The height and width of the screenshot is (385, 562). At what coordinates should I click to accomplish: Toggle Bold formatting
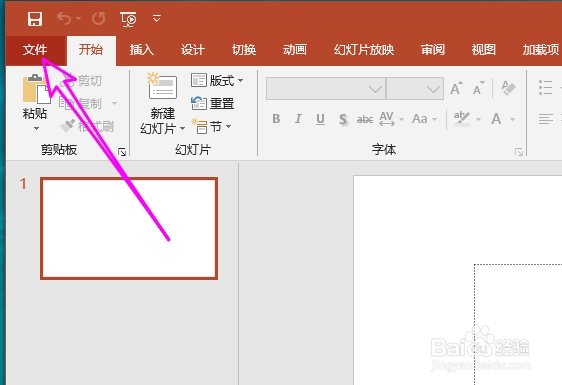click(x=276, y=119)
